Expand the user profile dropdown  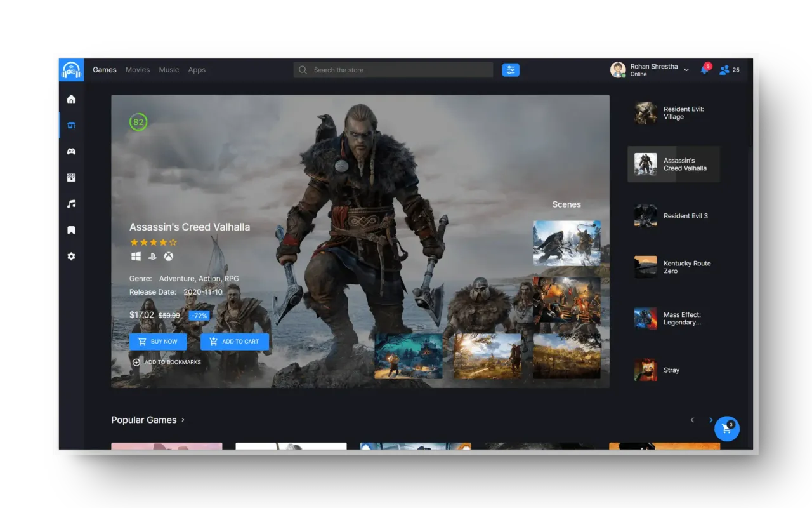(686, 70)
